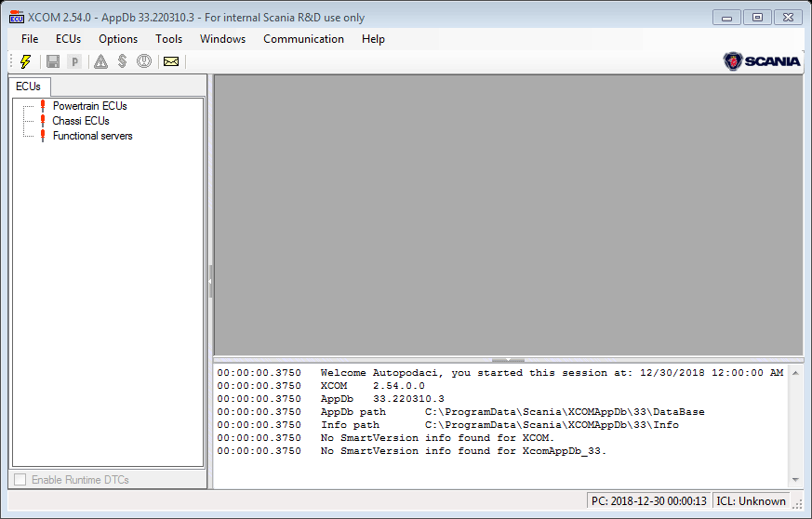Click the XcomAppDb_33 SmartVersion log line

point(412,450)
